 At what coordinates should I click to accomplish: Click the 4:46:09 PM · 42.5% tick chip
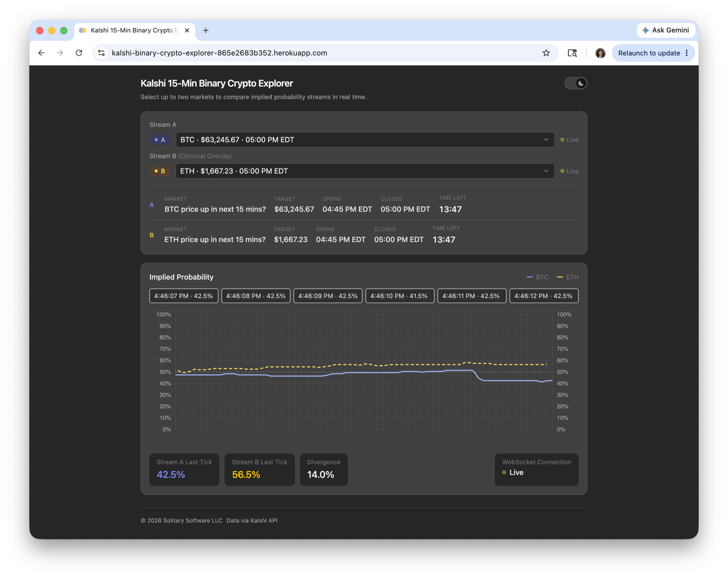pyautogui.click(x=328, y=296)
